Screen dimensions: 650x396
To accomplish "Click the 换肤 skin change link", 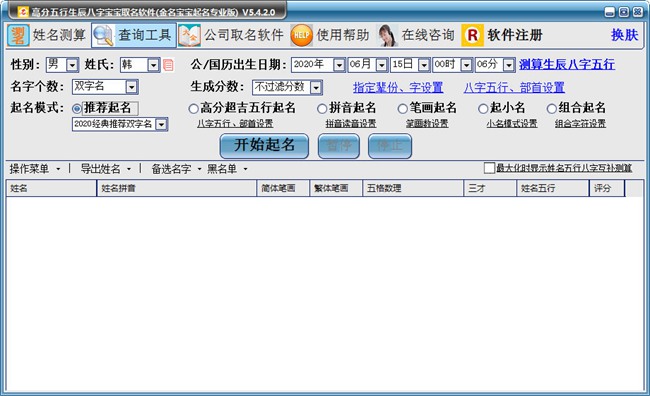I will (624, 35).
